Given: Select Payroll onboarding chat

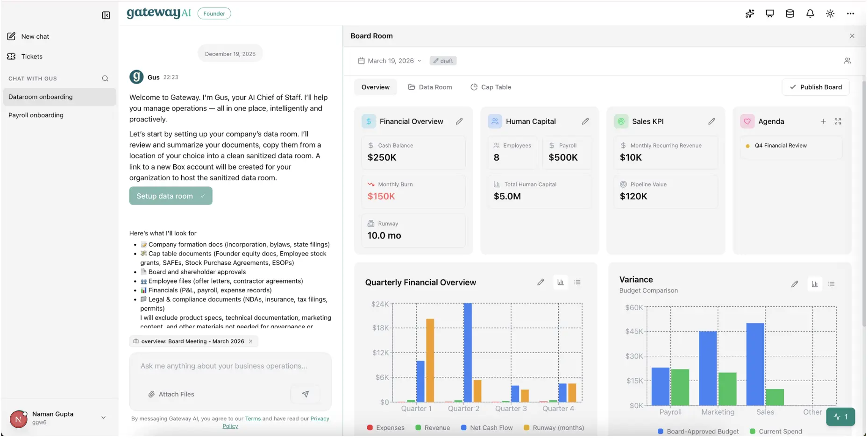Looking at the screenshot, I should 59,115.
